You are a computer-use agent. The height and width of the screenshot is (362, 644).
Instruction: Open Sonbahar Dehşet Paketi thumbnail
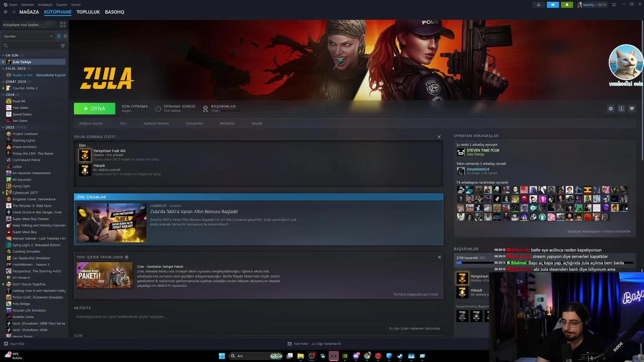(x=105, y=275)
